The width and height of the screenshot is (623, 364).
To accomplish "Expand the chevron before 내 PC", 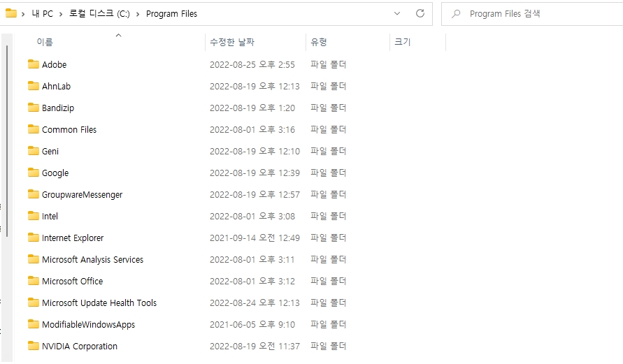I will [23, 14].
